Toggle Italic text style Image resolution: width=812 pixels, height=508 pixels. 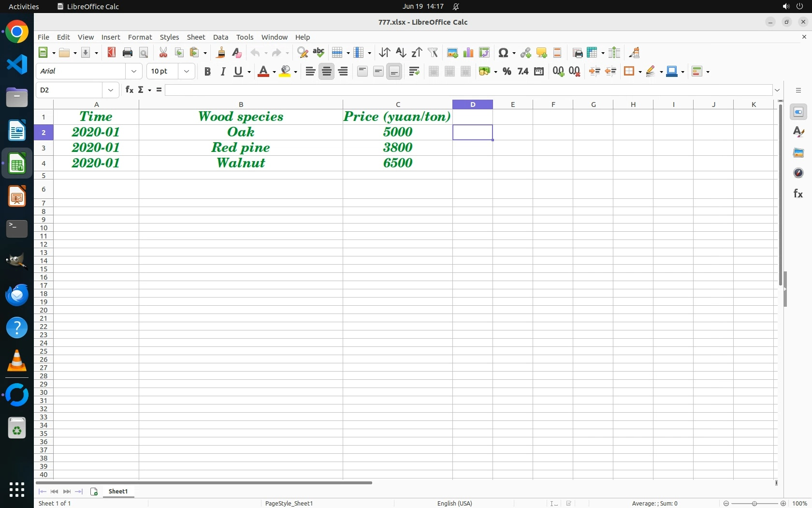pos(223,72)
